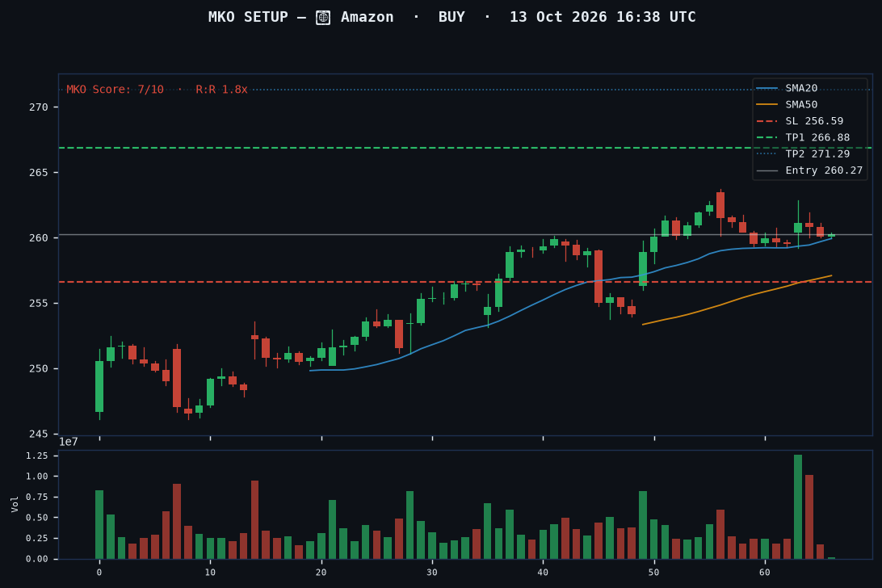Viewport: 882px width, 588px height.
Task: Click the SMA50 legend label
Action: point(801,104)
